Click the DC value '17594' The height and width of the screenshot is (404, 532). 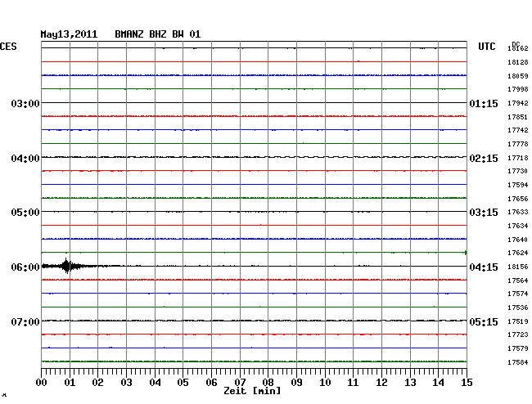[518, 185]
